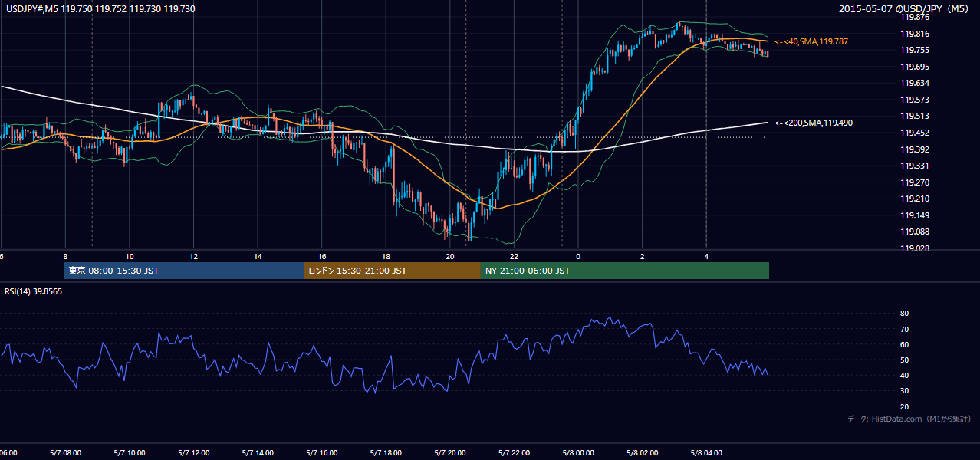The image size is (980, 460).
Task: Click the 5/7 12:00 time axis label
Action: (x=193, y=453)
